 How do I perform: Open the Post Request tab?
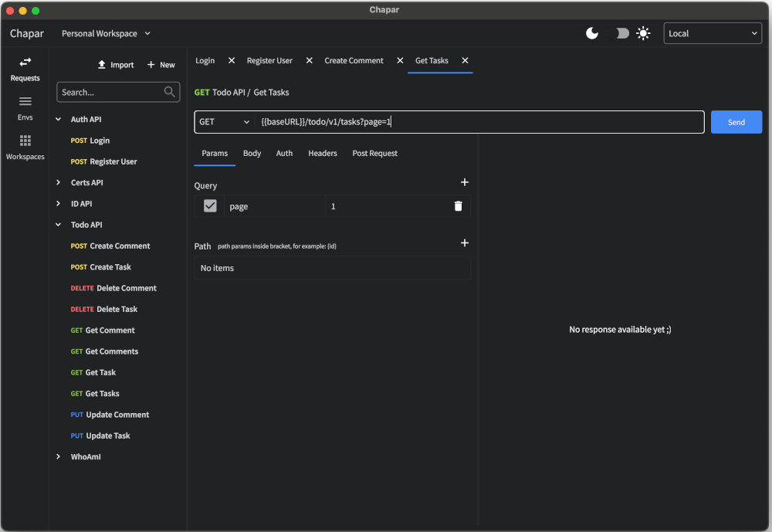tap(374, 153)
